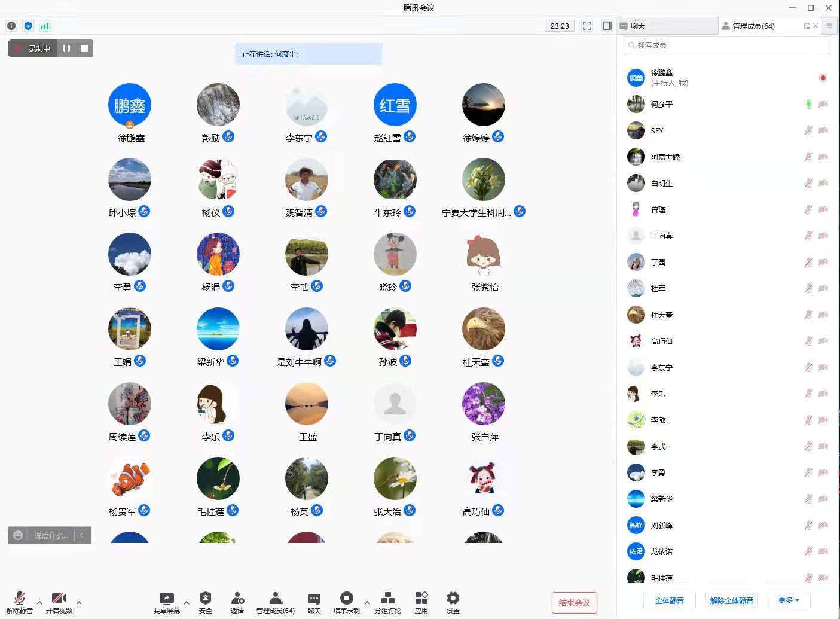Open 管理成员(64) in bottom toolbar
Screen dimensions: 840x619
[x=276, y=602]
